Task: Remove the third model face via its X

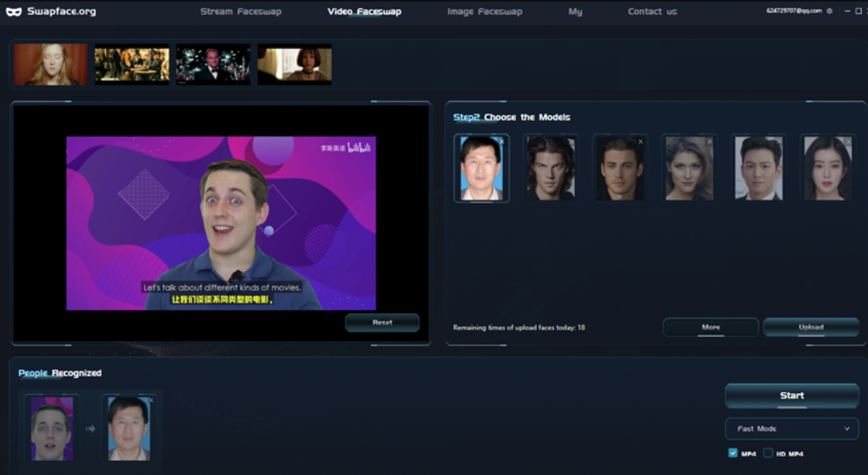Action: click(x=640, y=141)
